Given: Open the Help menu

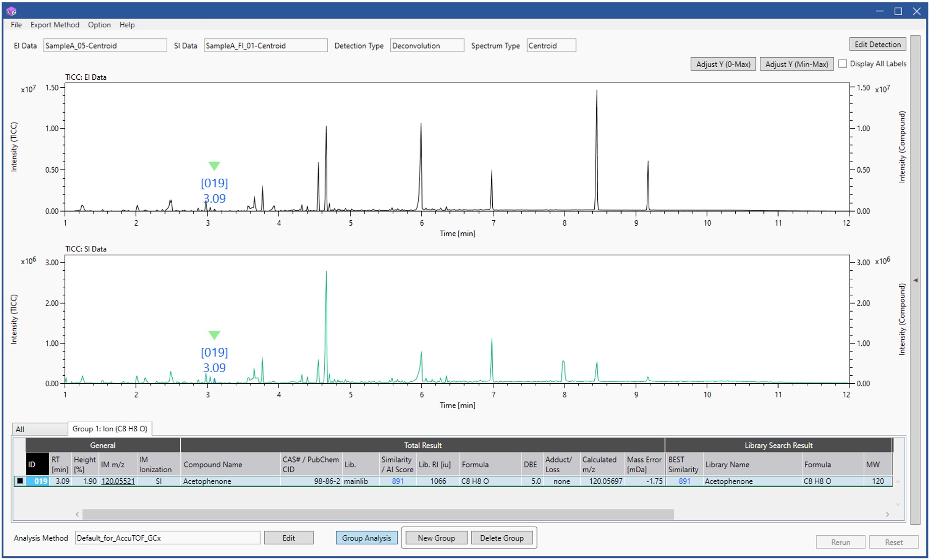Looking at the screenshot, I should coord(127,25).
